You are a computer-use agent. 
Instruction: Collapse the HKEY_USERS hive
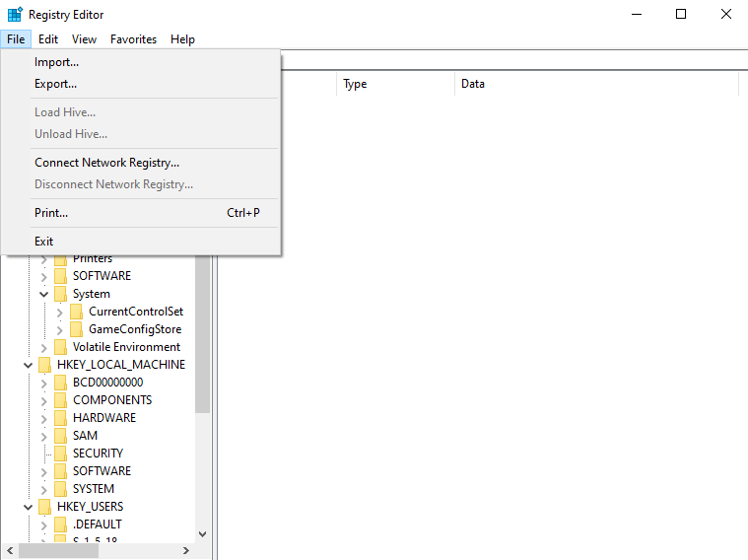tap(28, 507)
